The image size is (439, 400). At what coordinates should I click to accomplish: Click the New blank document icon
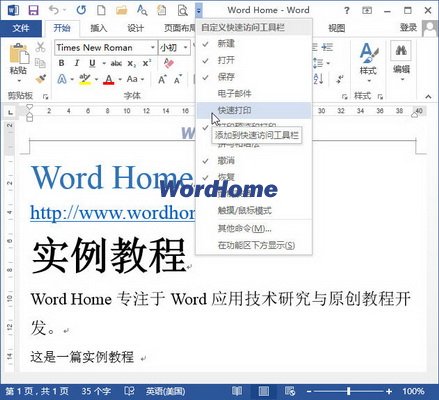click(101, 10)
